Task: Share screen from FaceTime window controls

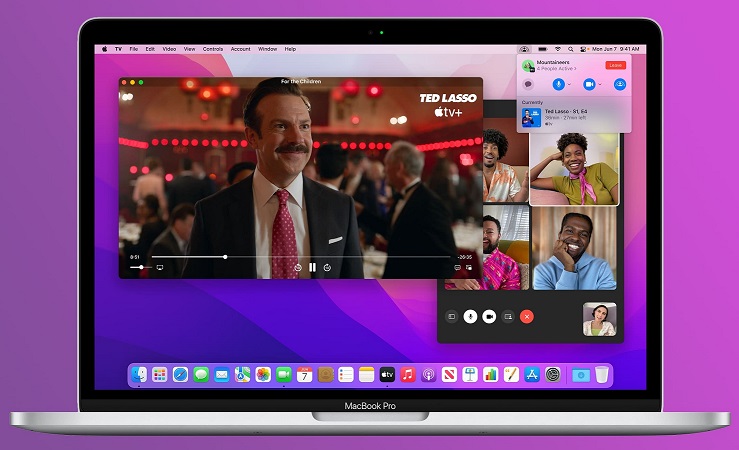Action: (x=508, y=317)
